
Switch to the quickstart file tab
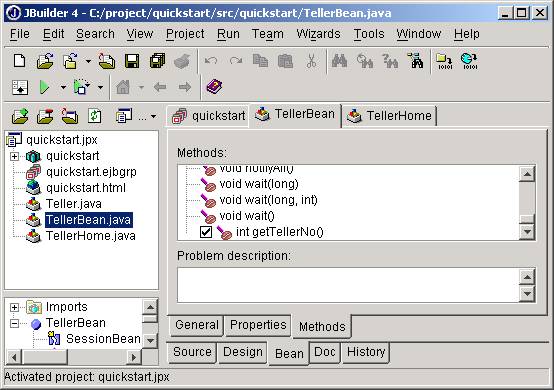pyautogui.click(x=208, y=116)
